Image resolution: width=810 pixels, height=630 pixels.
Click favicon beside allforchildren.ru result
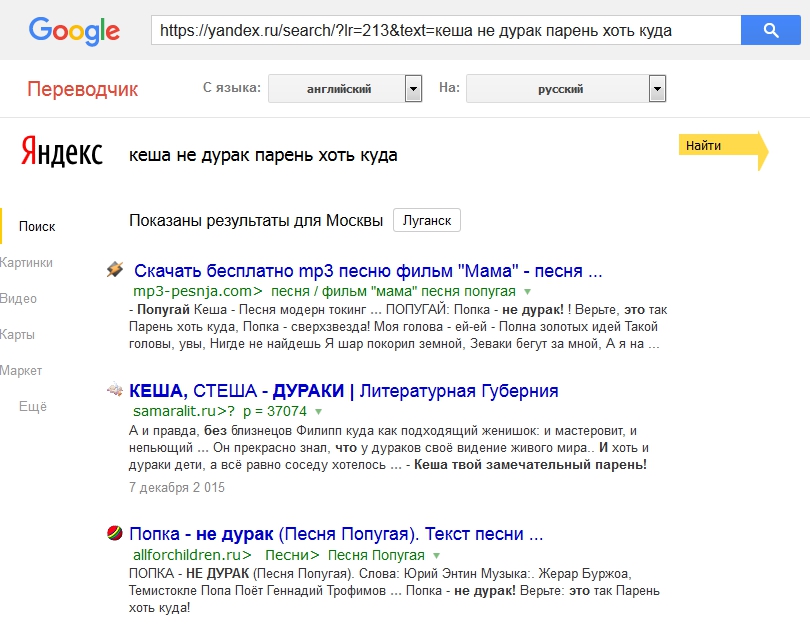click(x=115, y=532)
